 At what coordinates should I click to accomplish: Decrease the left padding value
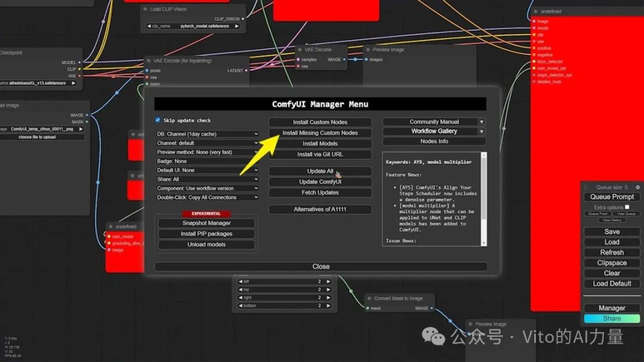240,281
